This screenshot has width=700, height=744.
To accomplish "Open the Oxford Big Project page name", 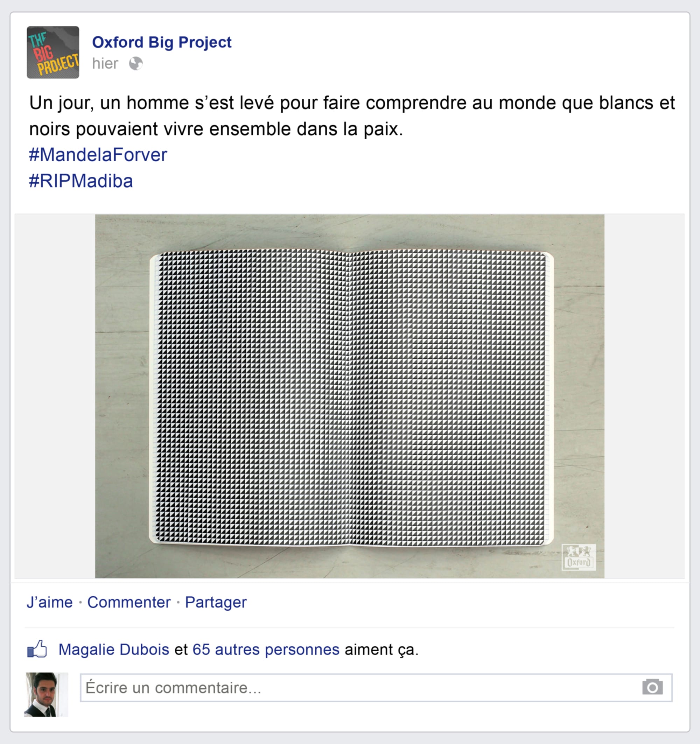I will pos(162,42).
